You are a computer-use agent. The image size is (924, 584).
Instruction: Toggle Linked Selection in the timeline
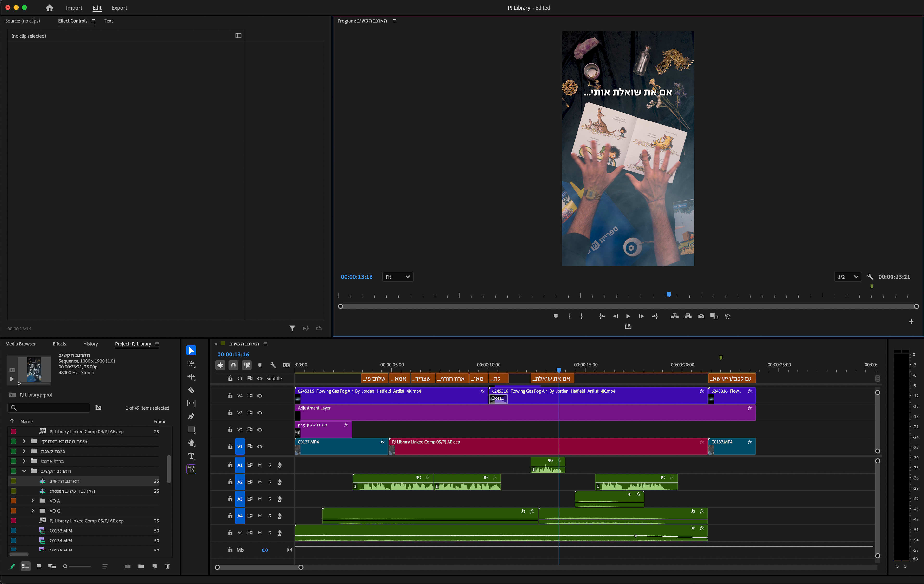pyautogui.click(x=247, y=365)
